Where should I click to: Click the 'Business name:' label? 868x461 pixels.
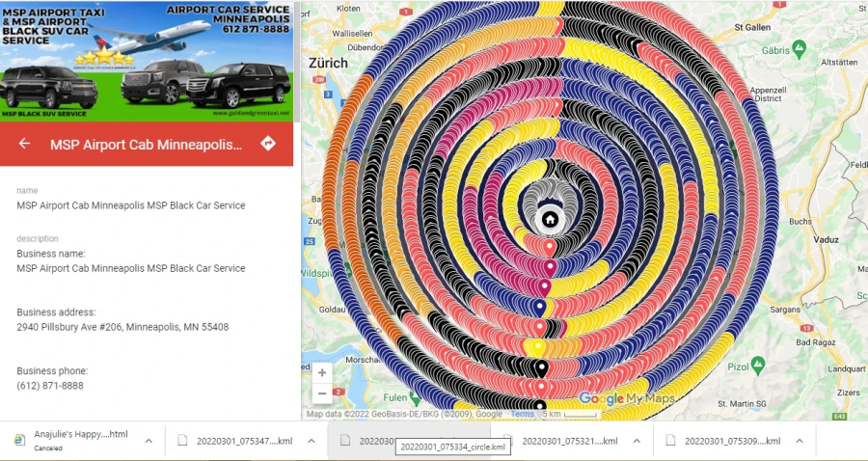coord(51,254)
